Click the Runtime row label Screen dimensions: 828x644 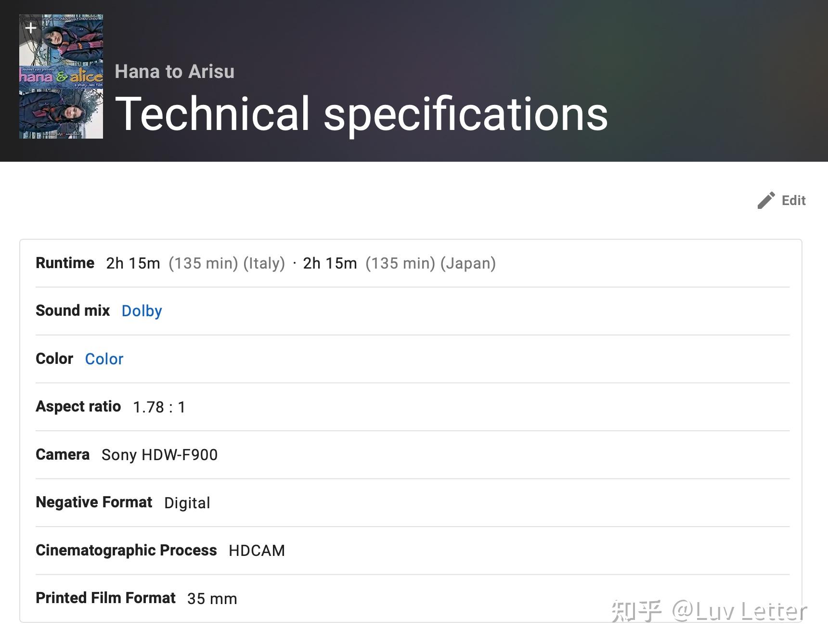point(65,263)
